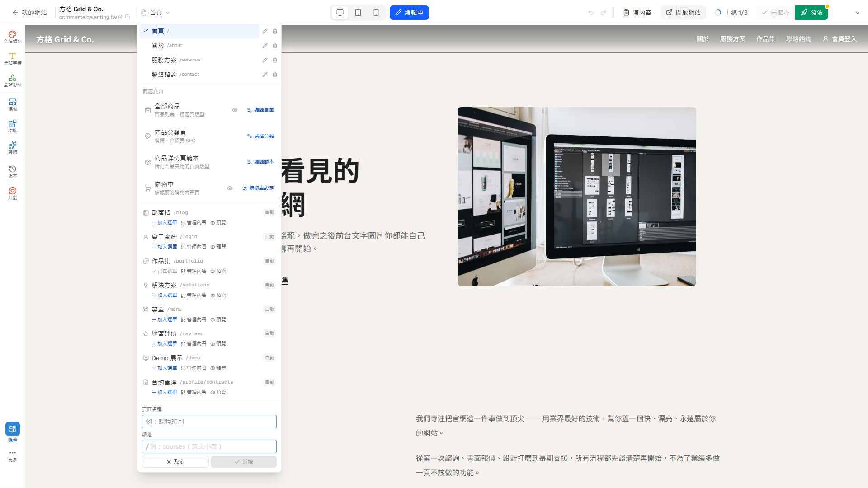868x488 pixels.
Task: Expand the 首頁 page selector dropdown
Action: [x=156, y=13]
